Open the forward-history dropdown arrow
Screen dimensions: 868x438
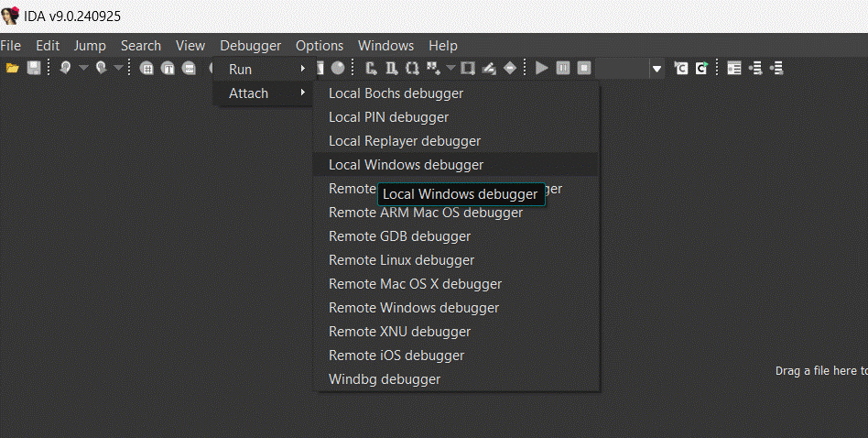click(x=118, y=68)
